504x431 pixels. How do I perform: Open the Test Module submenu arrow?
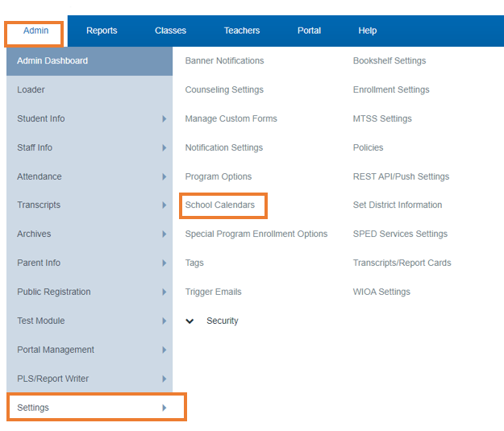click(165, 321)
